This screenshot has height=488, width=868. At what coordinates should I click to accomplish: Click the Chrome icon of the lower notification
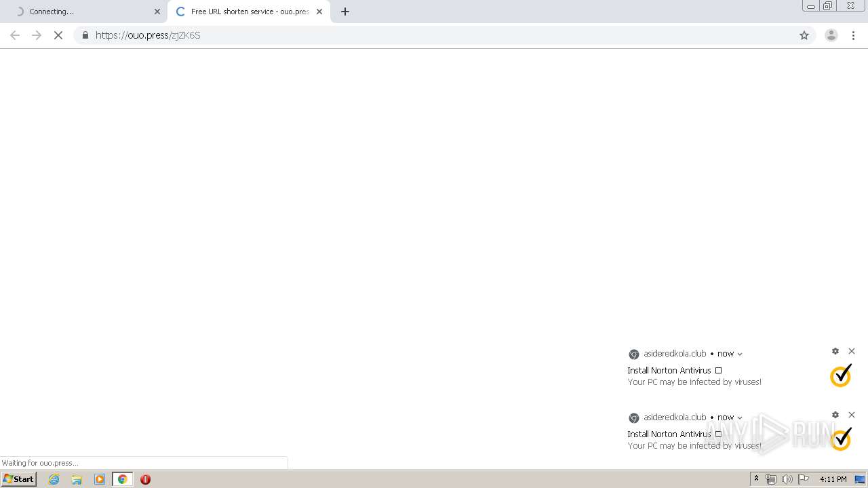(x=634, y=418)
